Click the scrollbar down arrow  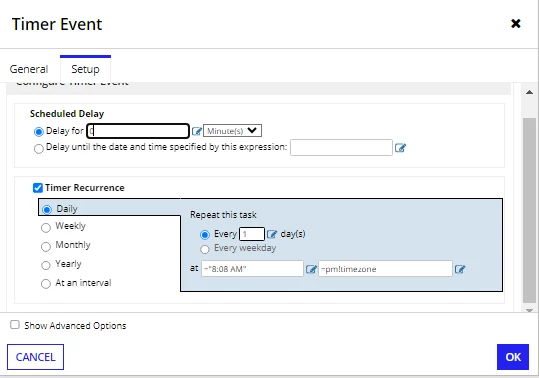tap(529, 310)
